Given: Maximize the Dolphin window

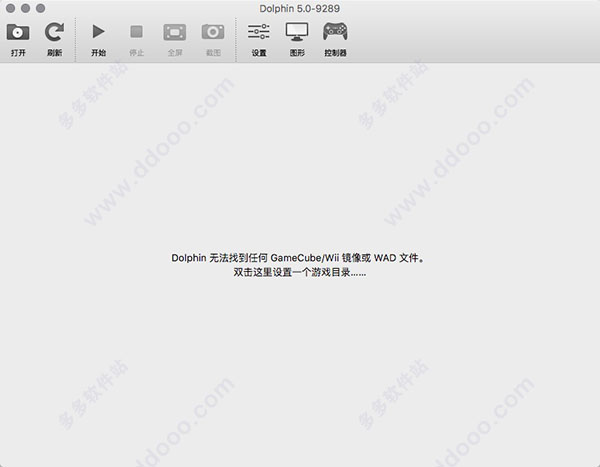Looking at the screenshot, I should (x=41, y=8).
